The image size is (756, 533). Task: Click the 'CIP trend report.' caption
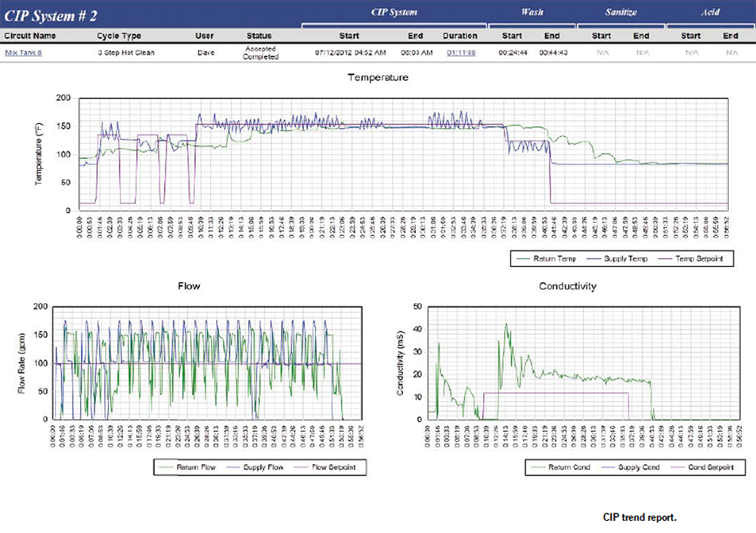[x=640, y=517]
